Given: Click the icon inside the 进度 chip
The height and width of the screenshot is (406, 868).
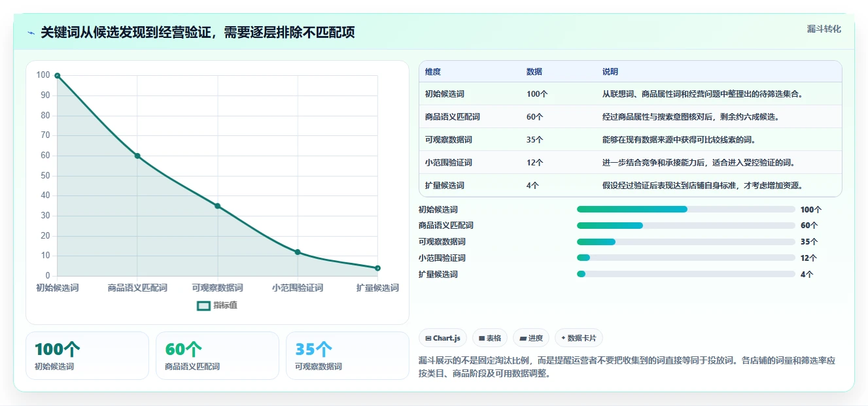Looking at the screenshot, I should click(523, 339).
